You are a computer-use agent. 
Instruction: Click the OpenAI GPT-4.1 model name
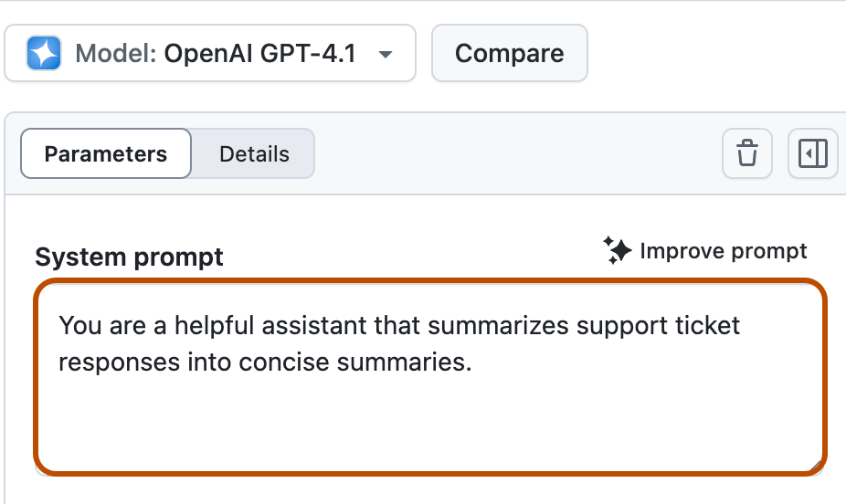point(259,53)
